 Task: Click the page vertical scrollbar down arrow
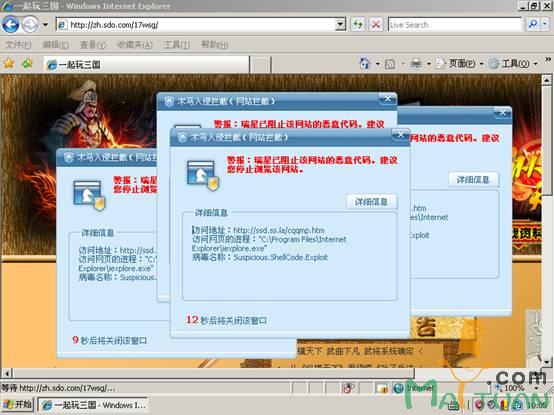(x=547, y=362)
